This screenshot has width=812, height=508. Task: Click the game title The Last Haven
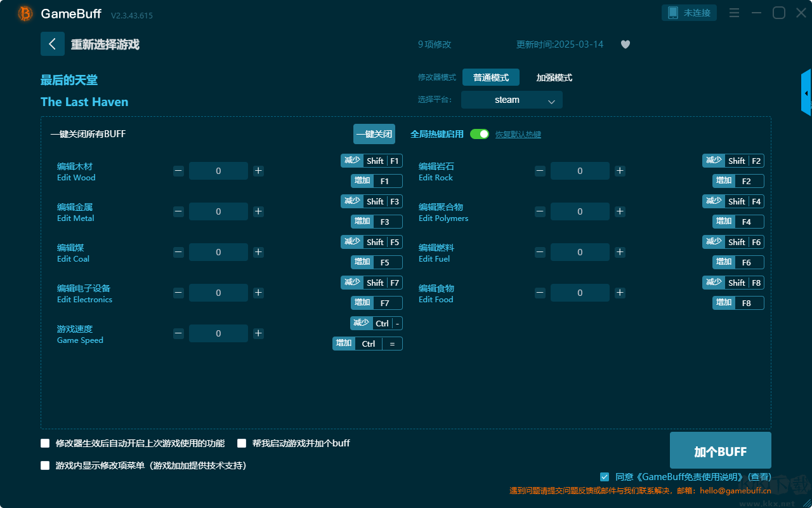[x=84, y=102]
